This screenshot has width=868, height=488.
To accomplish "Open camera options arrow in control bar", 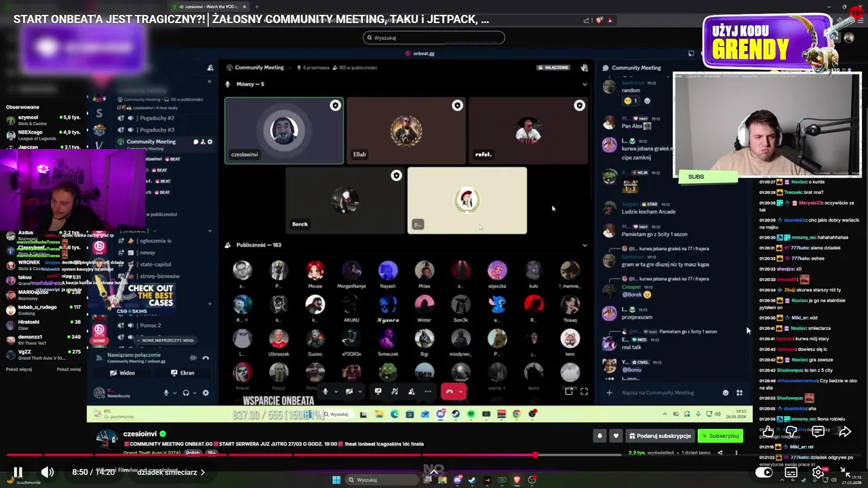I will point(359,391).
